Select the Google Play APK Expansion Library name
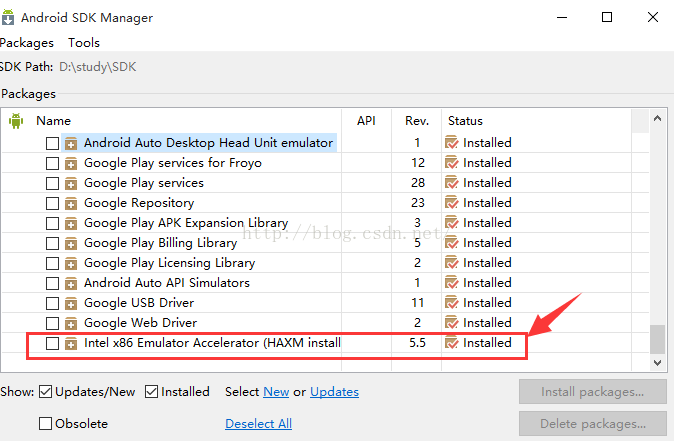Image resolution: width=674 pixels, height=445 pixels. [186, 223]
